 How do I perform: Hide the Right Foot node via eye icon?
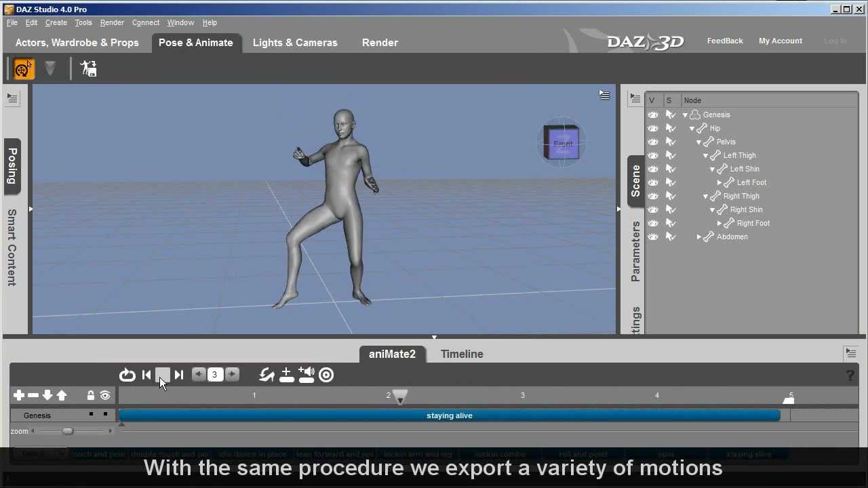[x=653, y=223]
